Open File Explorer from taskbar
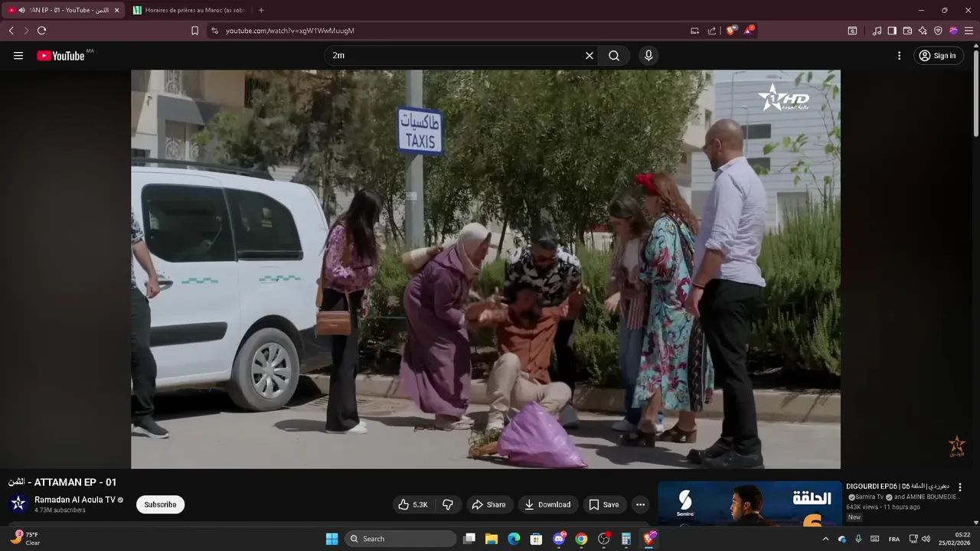The image size is (980, 551). (492, 539)
